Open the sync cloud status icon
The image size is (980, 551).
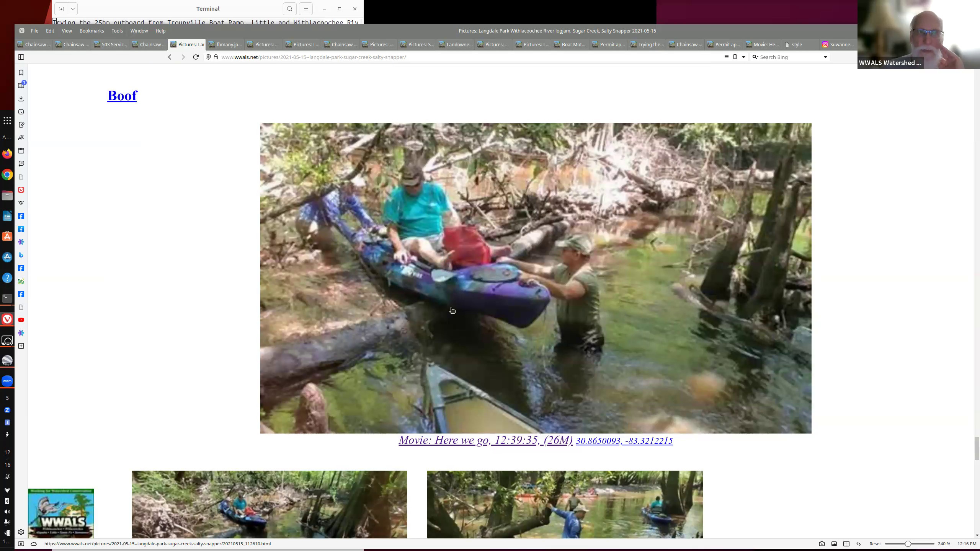(x=34, y=544)
